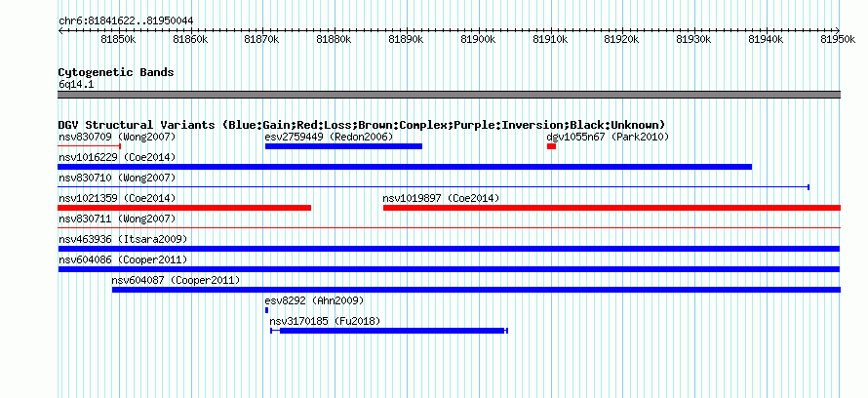
Task: Open dgv1055n67 (Park2010) variant label
Action: 608,137
